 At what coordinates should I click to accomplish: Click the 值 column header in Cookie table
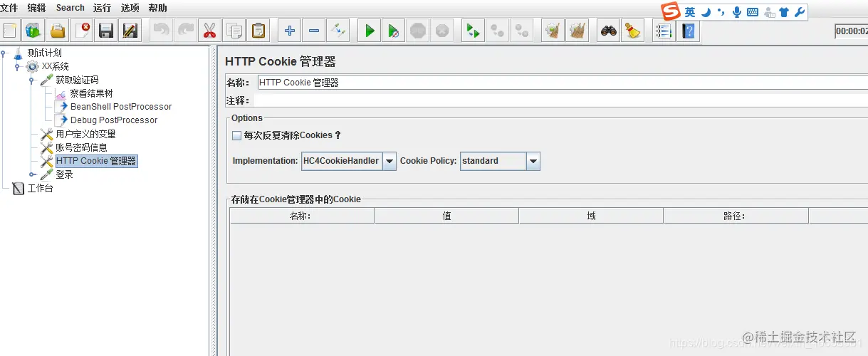pyautogui.click(x=446, y=216)
